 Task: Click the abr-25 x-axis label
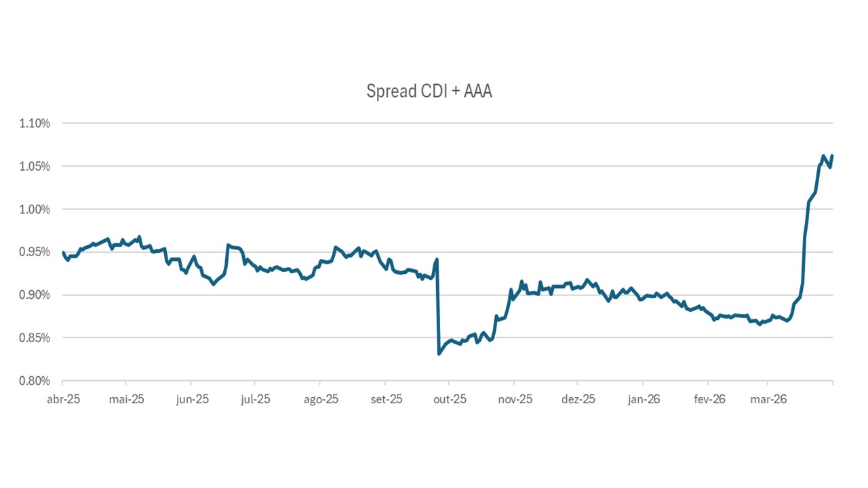64,399
